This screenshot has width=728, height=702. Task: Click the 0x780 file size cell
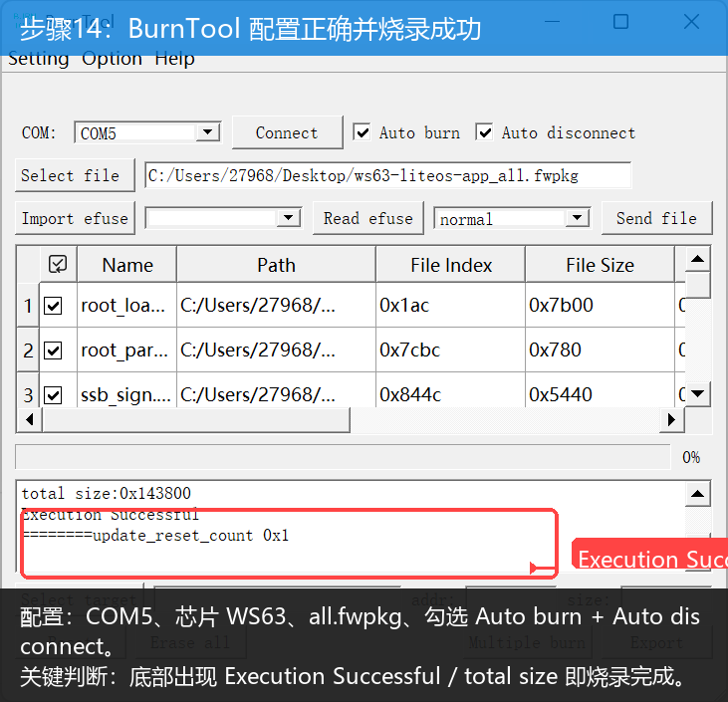coord(600,351)
